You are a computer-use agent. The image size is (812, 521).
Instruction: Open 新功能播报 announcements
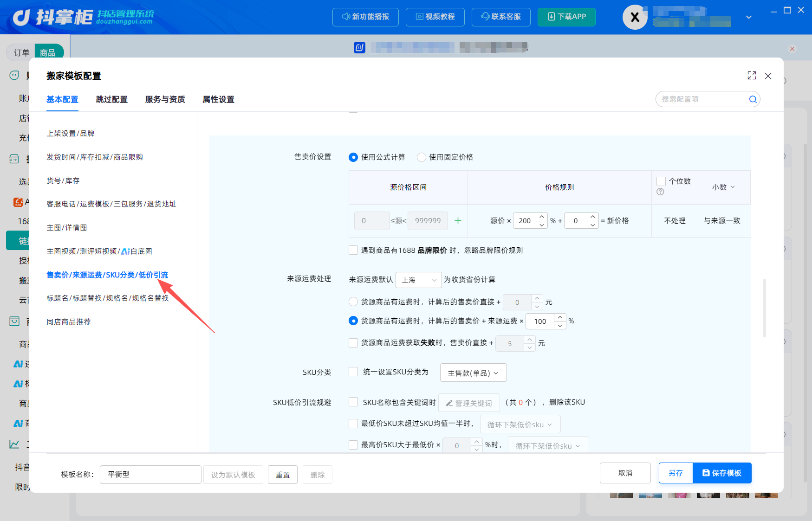[x=366, y=17]
